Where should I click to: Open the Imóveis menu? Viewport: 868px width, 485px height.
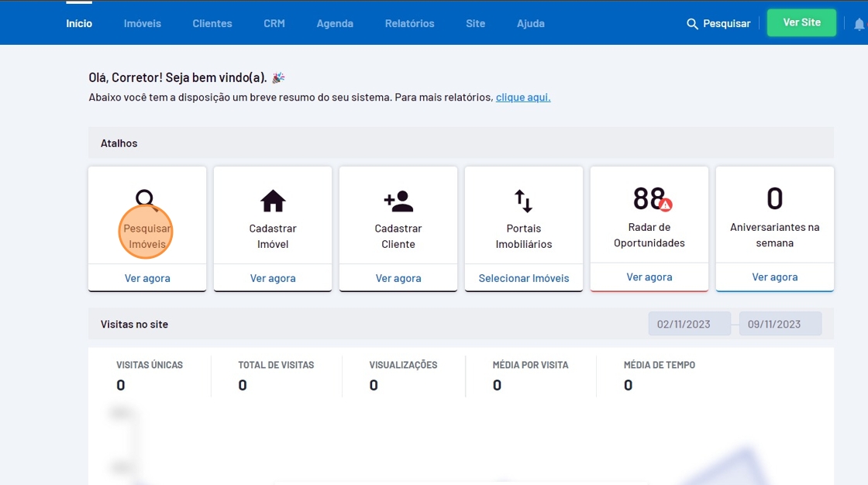(143, 23)
